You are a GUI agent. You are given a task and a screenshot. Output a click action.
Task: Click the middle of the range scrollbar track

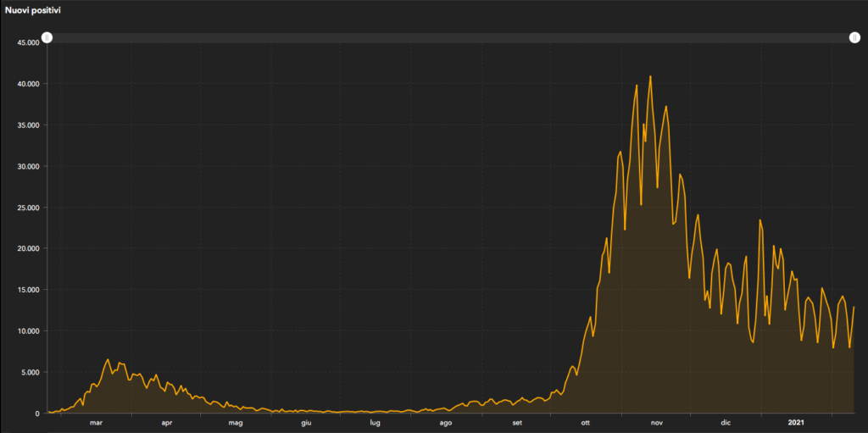click(451, 38)
